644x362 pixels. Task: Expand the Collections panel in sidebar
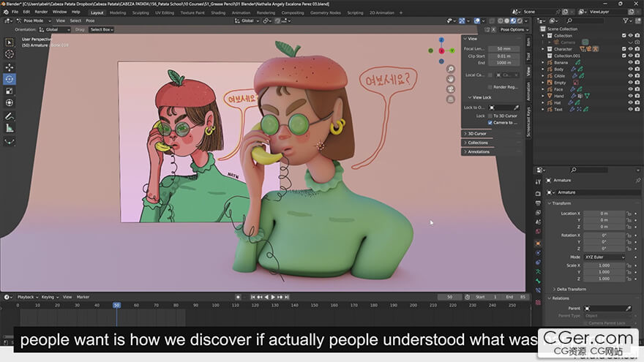pos(478,143)
